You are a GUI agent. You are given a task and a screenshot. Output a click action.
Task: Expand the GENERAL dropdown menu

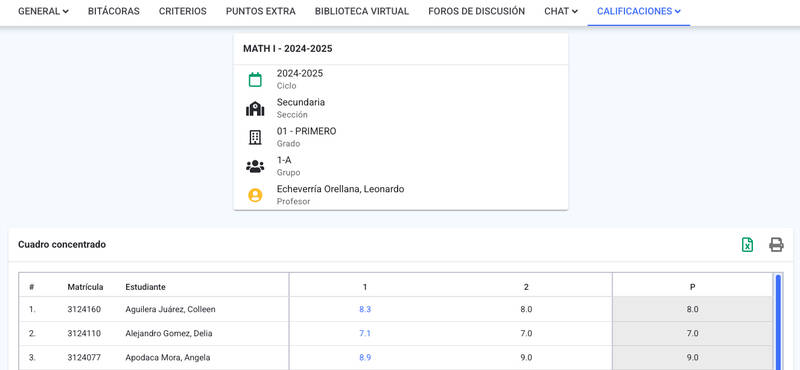coord(43,11)
